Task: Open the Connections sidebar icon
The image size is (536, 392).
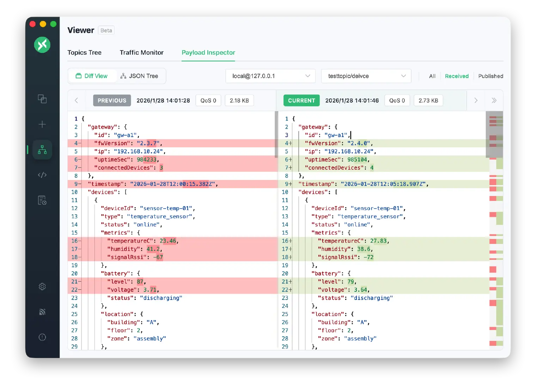Action: (x=42, y=99)
